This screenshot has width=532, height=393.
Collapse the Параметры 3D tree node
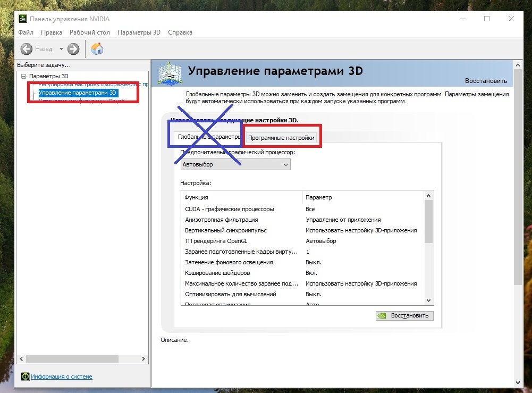pyautogui.click(x=23, y=76)
